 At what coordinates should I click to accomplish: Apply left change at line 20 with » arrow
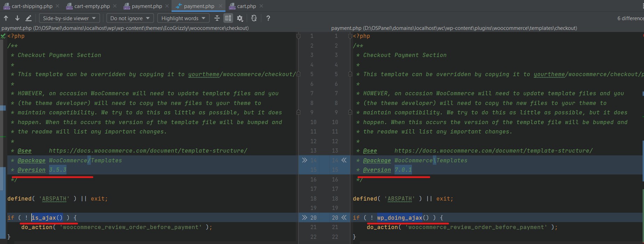coord(304,218)
